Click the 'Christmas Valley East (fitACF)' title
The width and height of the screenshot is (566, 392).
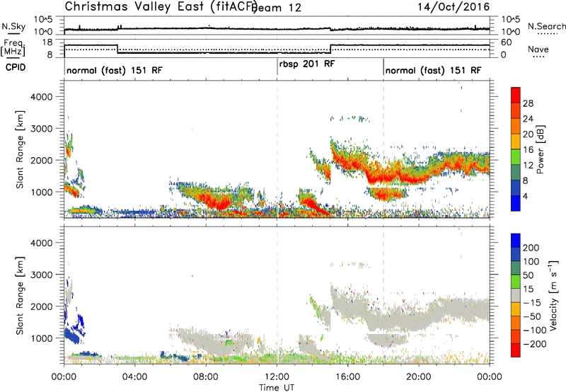pos(161,6)
